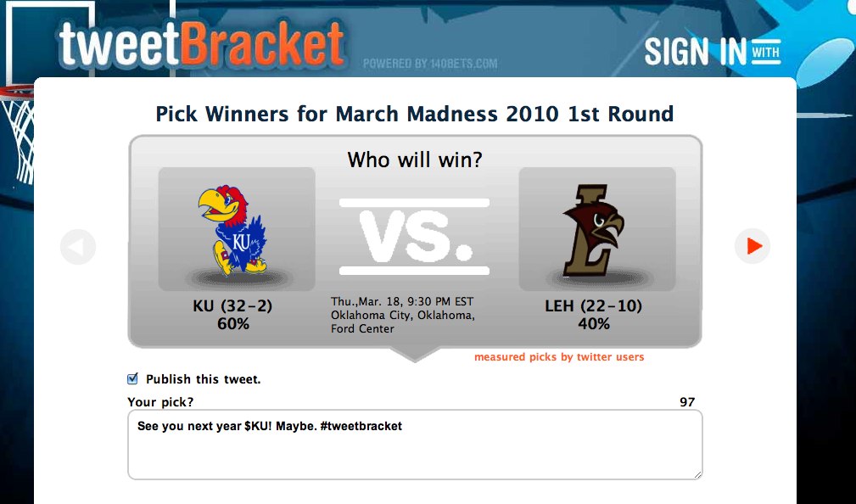Screen dimensions: 856x504
Task: Click the "Publish this tweet." label text
Action: point(203,379)
